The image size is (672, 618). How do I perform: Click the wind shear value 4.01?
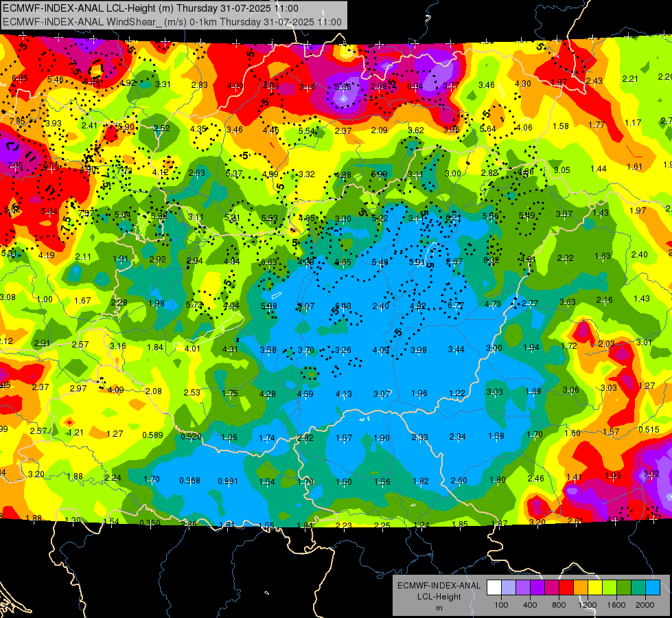tap(192, 349)
